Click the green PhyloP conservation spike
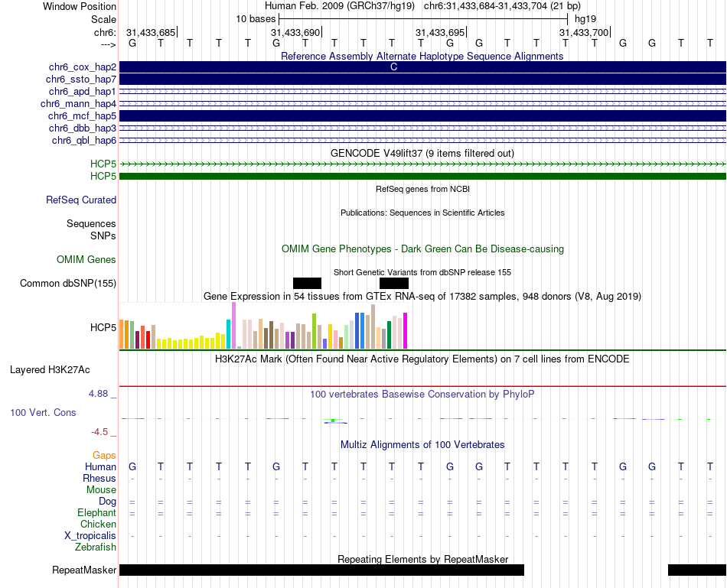This screenshot has height=588, width=727. [333, 421]
